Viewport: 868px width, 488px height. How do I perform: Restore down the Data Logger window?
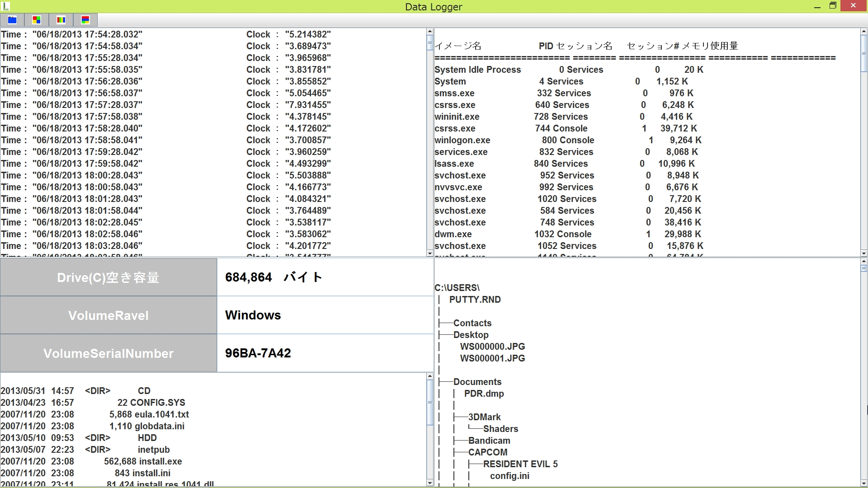pos(833,6)
